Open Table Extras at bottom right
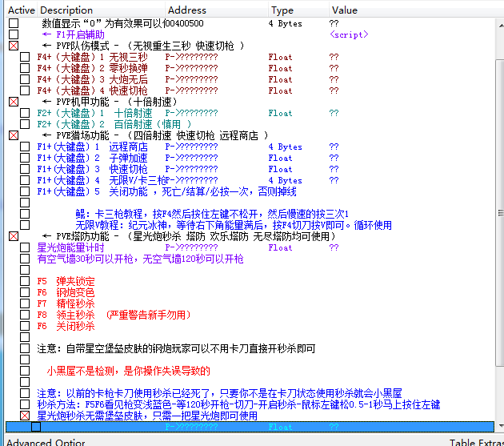The height and width of the screenshot is (446, 504). (475, 441)
